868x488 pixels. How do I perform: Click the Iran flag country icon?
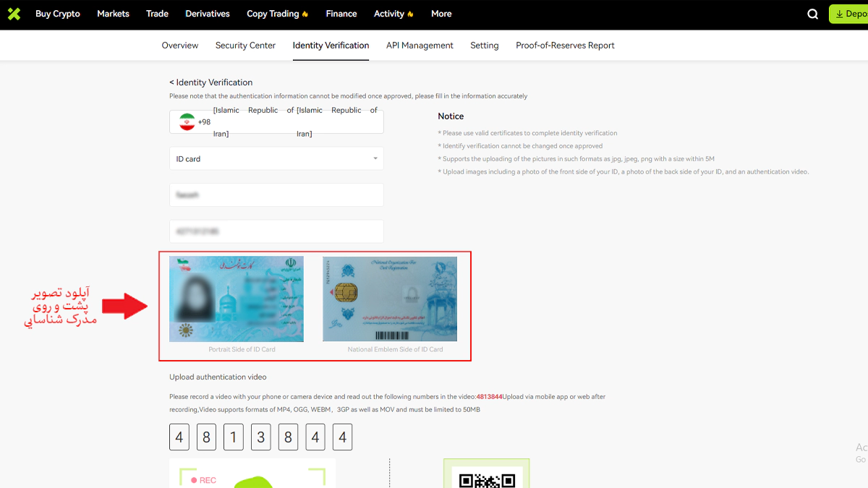pyautogui.click(x=187, y=121)
